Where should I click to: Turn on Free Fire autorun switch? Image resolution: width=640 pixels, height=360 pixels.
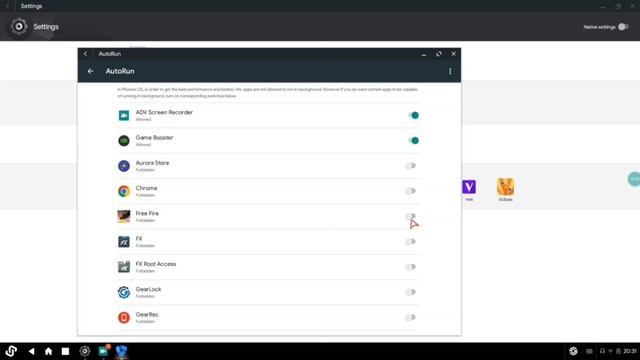[410, 216]
